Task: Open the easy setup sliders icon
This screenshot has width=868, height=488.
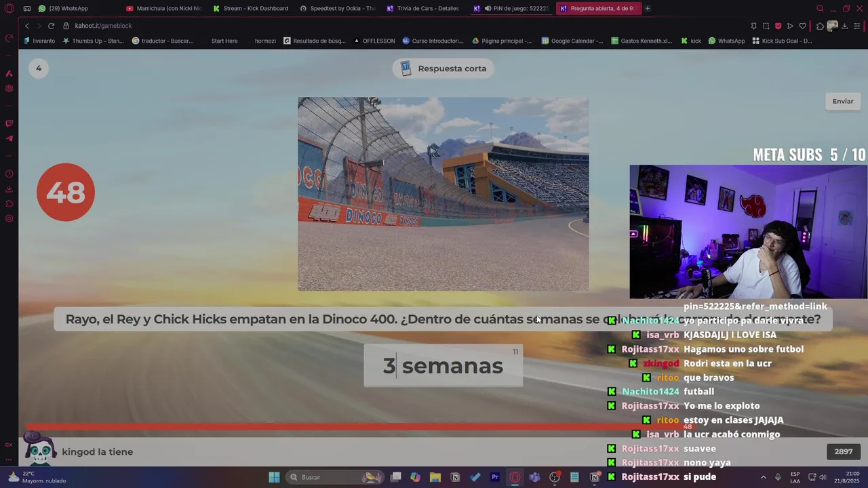Action: click(x=857, y=26)
